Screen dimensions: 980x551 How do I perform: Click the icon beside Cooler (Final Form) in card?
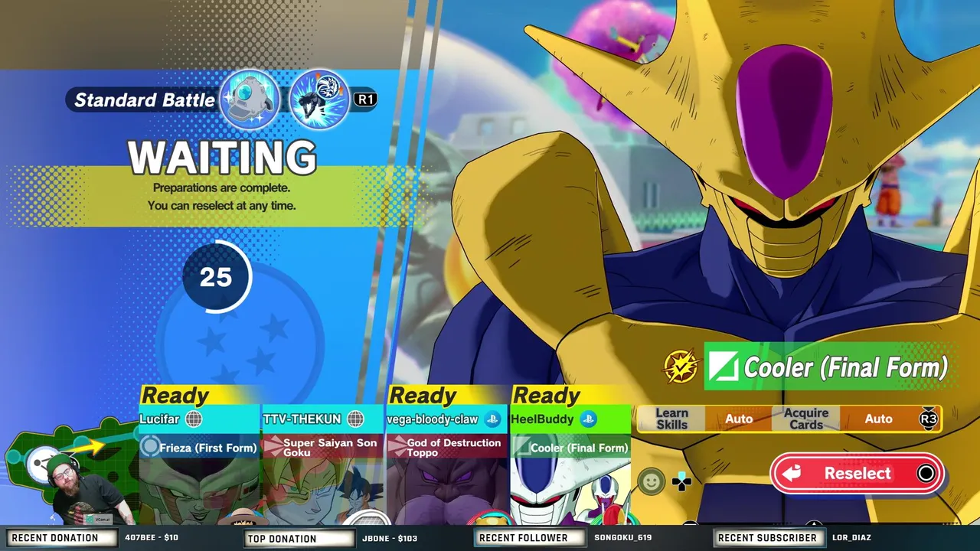pyautogui.click(x=521, y=448)
